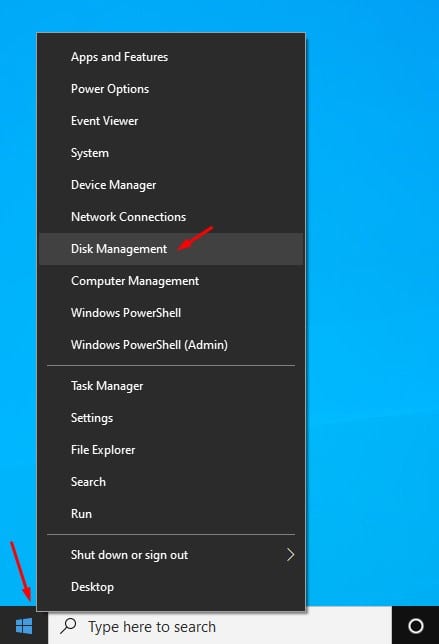Click the Cortana circle icon
The image size is (439, 644).
pos(415,626)
